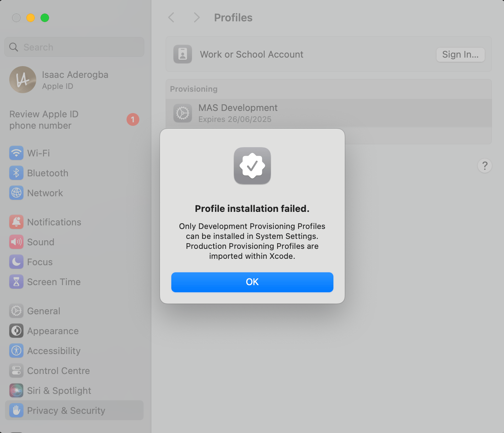This screenshot has width=504, height=433.
Task: Click the Appearance settings icon
Action: [x=16, y=331]
